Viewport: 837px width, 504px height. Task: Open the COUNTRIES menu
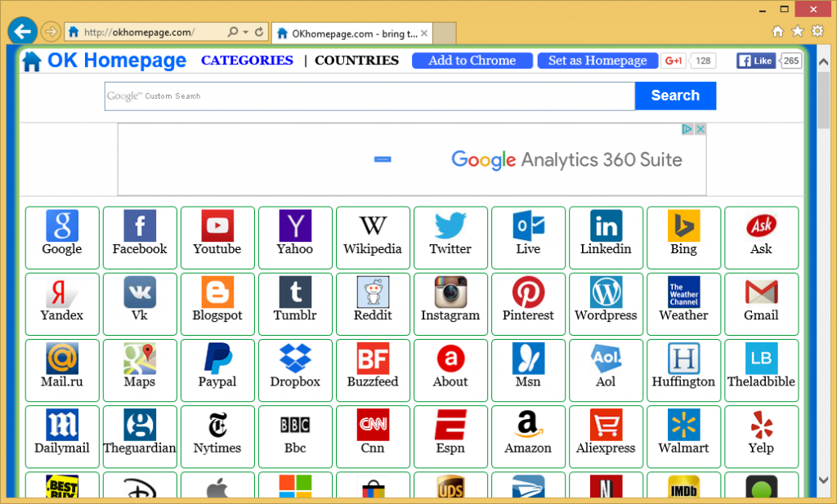pos(356,60)
